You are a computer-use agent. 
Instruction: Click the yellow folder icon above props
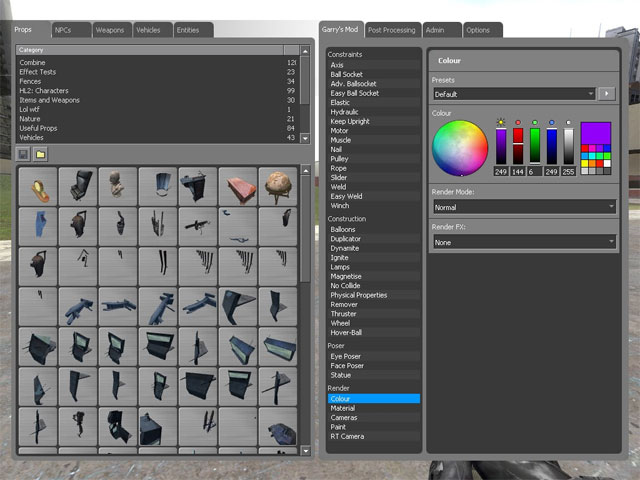40,154
